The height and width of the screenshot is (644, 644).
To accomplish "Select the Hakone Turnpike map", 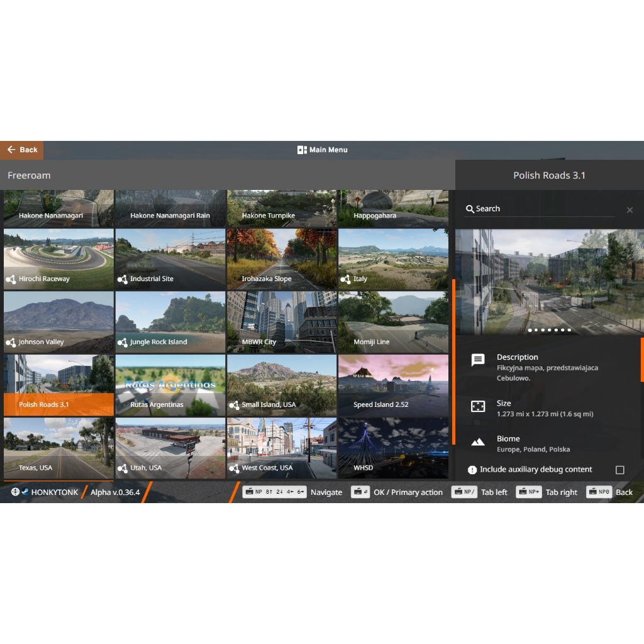I will pyautogui.click(x=282, y=209).
